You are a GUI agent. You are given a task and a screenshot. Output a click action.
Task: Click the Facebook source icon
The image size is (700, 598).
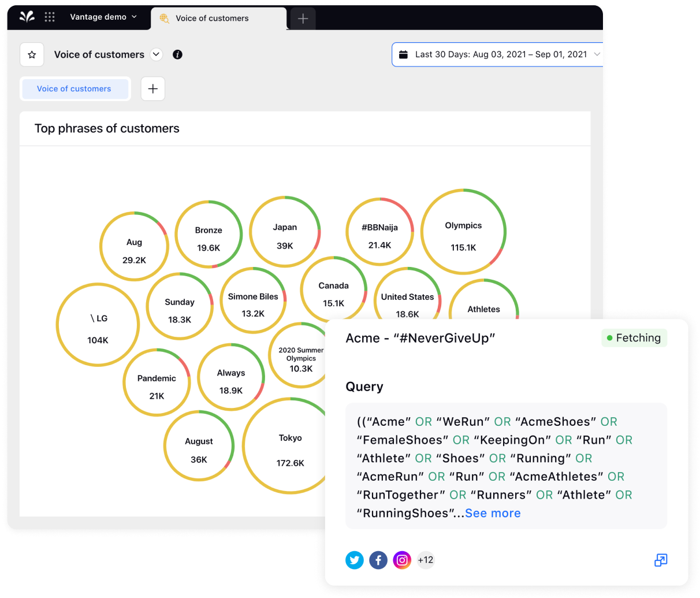click(x=378, y=560)
